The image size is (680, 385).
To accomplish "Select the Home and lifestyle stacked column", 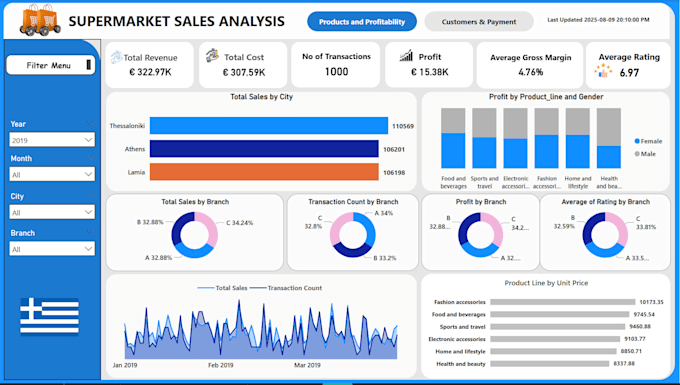I will [578, 138].
